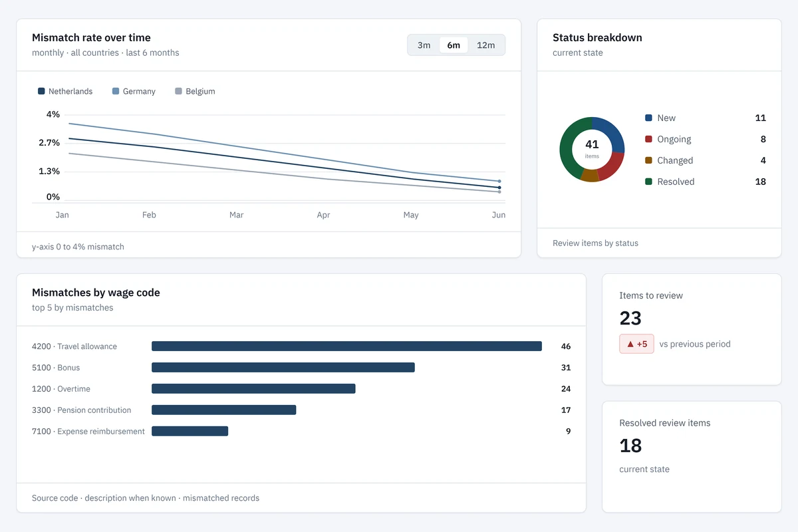Click the 'Review items by status' footer text
The width and height of the screenshot is (798, 532).
pyautogui.click(x=595, y=243)
